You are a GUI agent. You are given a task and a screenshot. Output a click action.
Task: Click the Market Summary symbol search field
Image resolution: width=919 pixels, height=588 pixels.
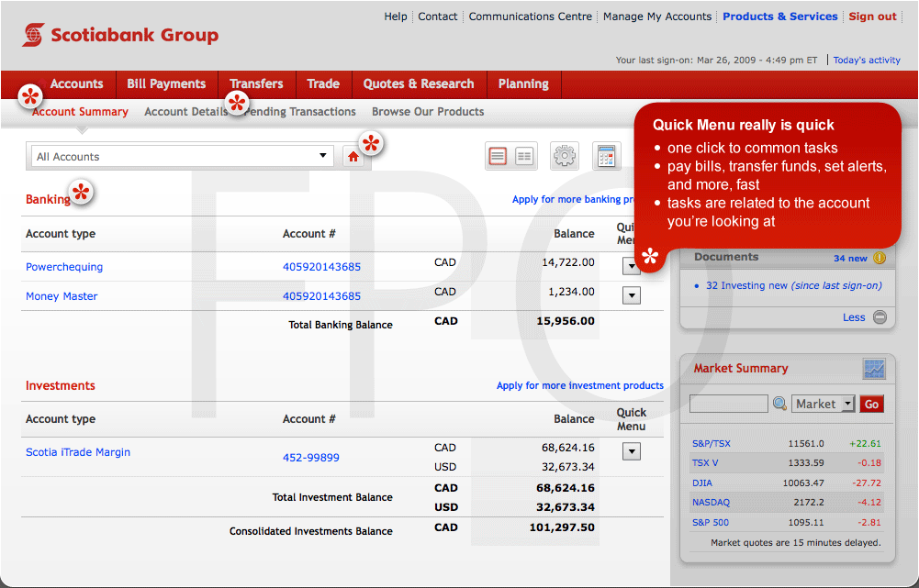[728, 404]
